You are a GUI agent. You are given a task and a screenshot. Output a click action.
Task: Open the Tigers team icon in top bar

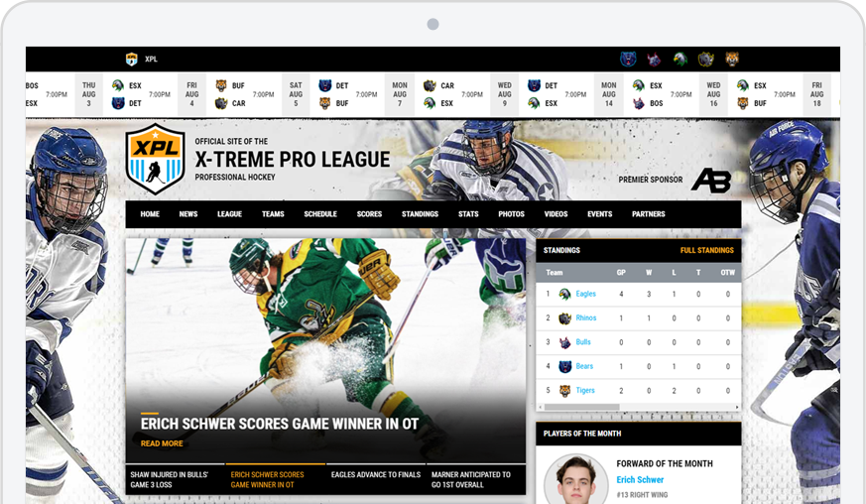pyautogui.click(x=732, y=60)
